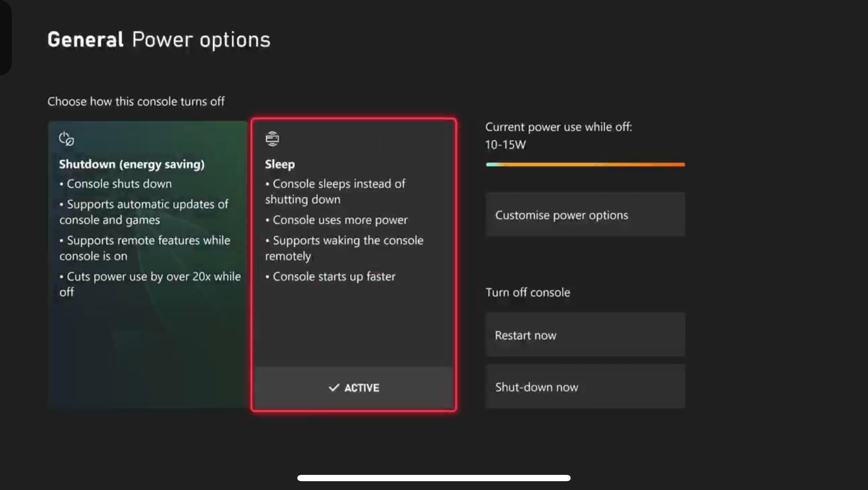Click the current power use gradient bar
Screen dimensions: 868x490
coord(585,164)
